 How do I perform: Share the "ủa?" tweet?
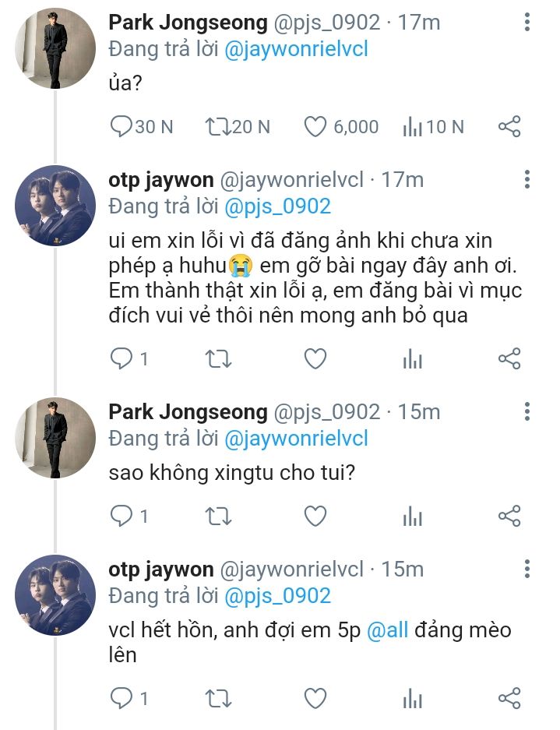[509, 126]
